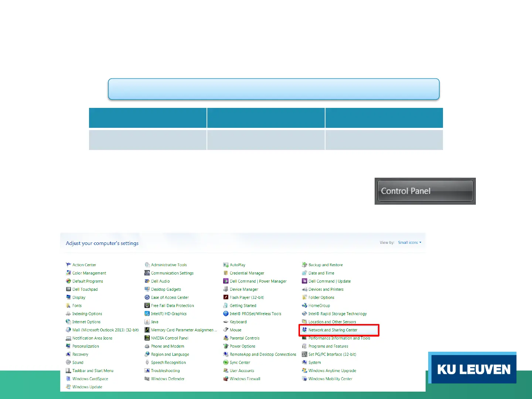Open Windows CardSpace link

coord(90,379)
